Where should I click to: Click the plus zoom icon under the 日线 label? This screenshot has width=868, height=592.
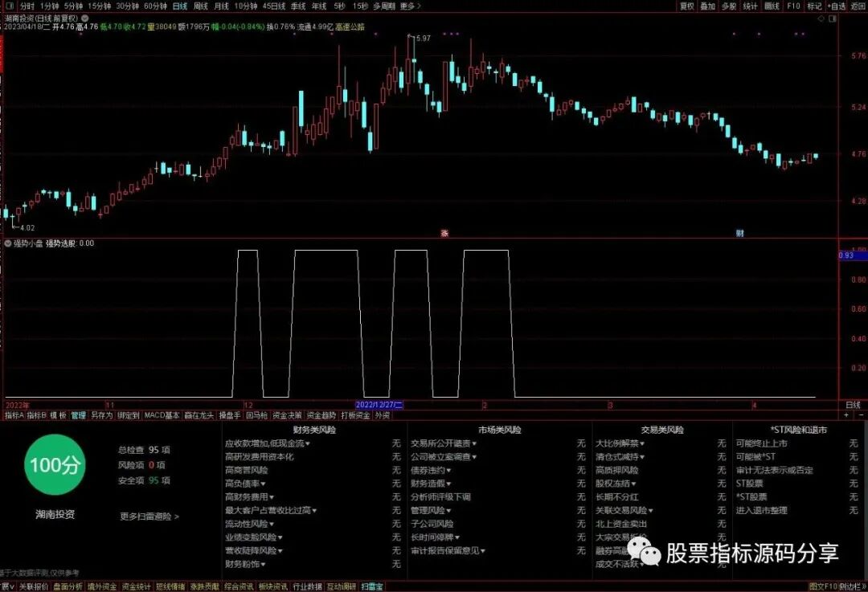pyautogui.click(x=845, y=414)
